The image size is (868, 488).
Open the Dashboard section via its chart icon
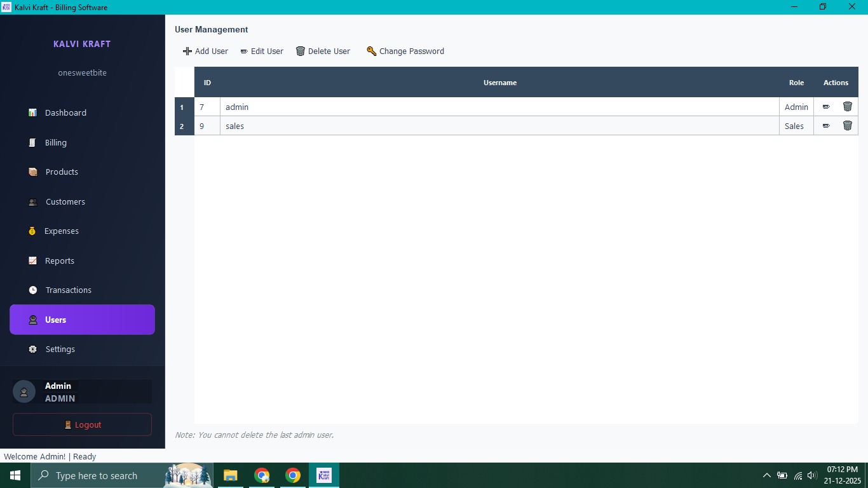(x=32, y=112)
